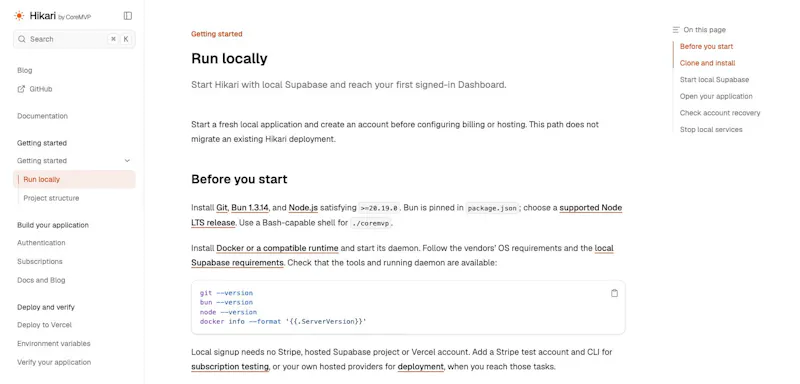
Task: Click the package.json inline code
Action: point(492,208)
